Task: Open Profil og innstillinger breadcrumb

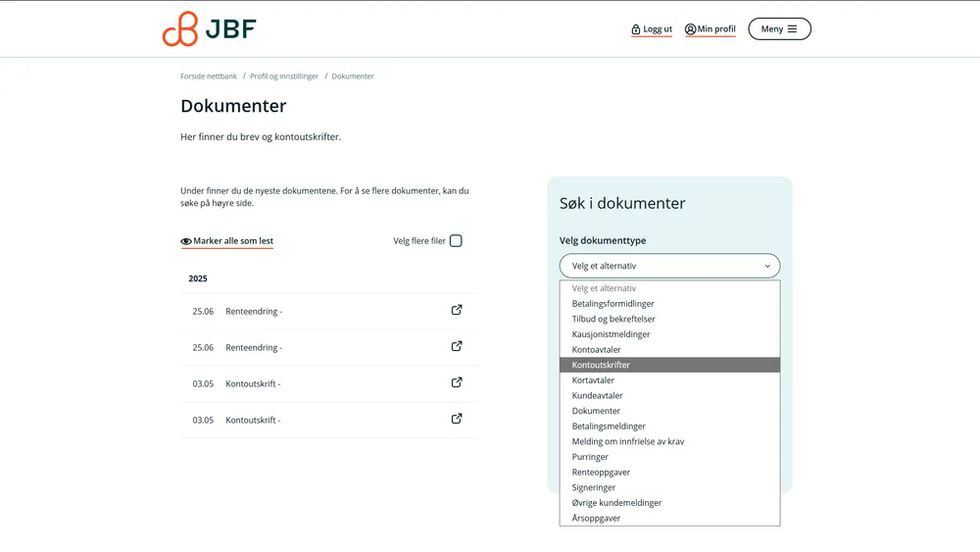Action: [284, 76]
